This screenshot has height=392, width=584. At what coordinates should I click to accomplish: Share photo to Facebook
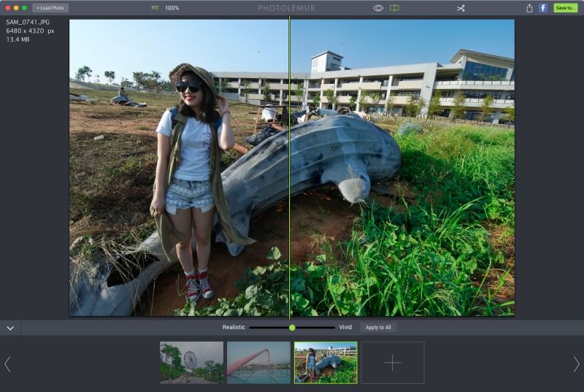tap(543, 8)
